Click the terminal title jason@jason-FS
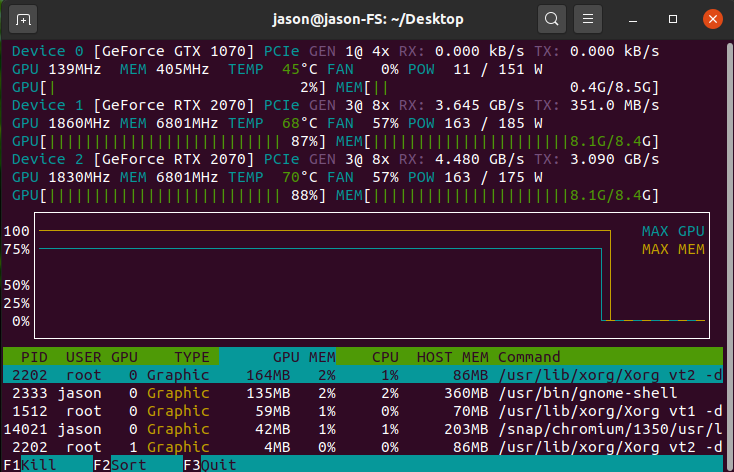Viewport: 734px width, 472px height. [368, 19]
